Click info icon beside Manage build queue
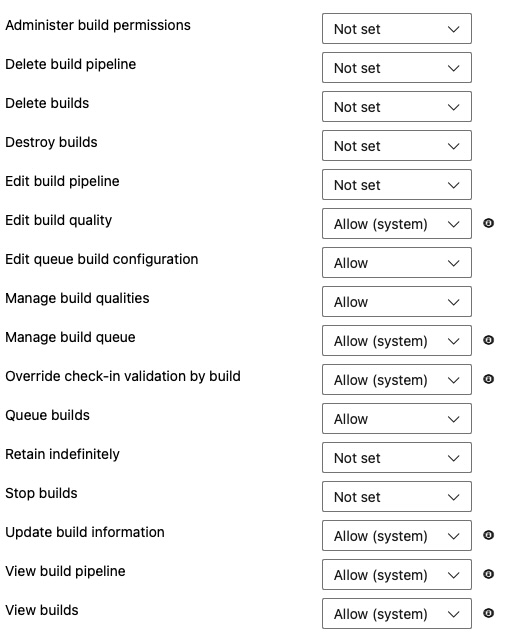 pyautogui.click(x=488, y=340)
